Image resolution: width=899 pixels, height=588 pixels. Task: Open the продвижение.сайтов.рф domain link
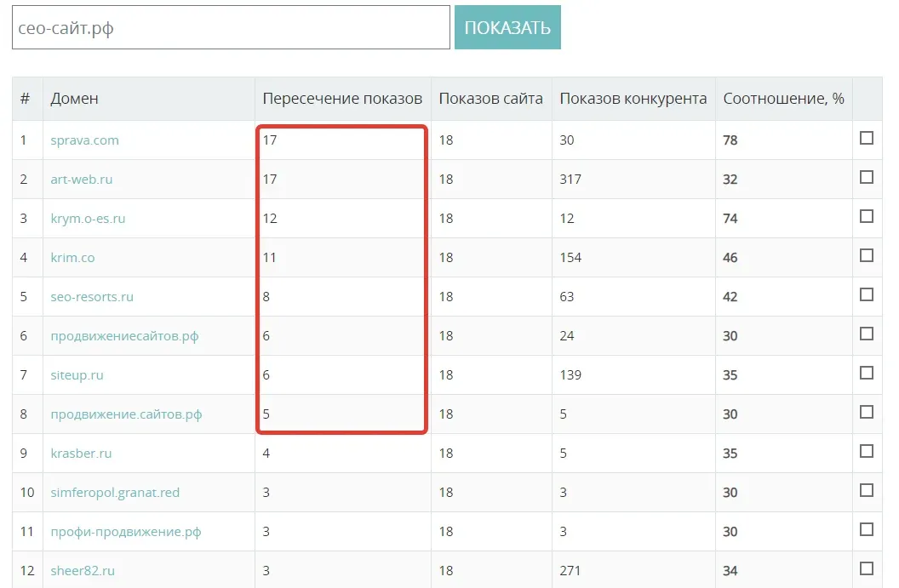[126, 414]
